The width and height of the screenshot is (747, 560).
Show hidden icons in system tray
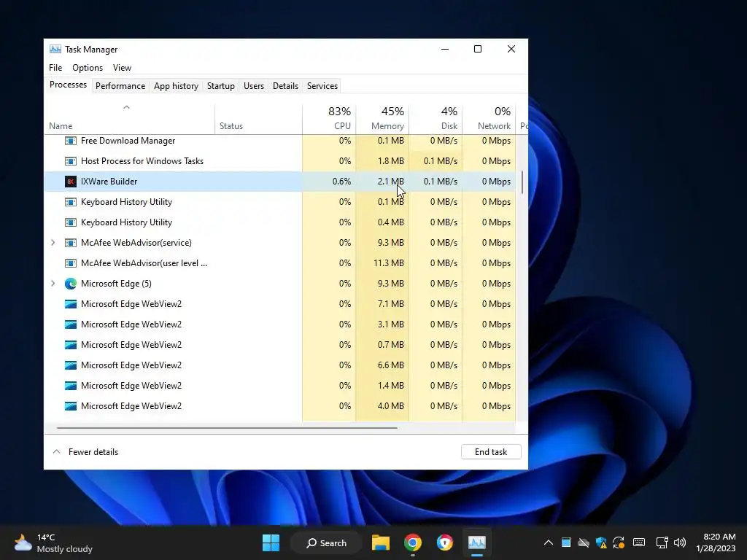pyautogui.click(x=549, y=542)
